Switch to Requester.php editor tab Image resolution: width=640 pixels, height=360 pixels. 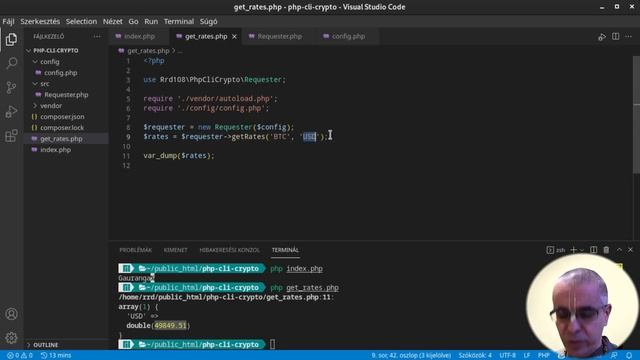pyautogui.click(x=279, y=36)
